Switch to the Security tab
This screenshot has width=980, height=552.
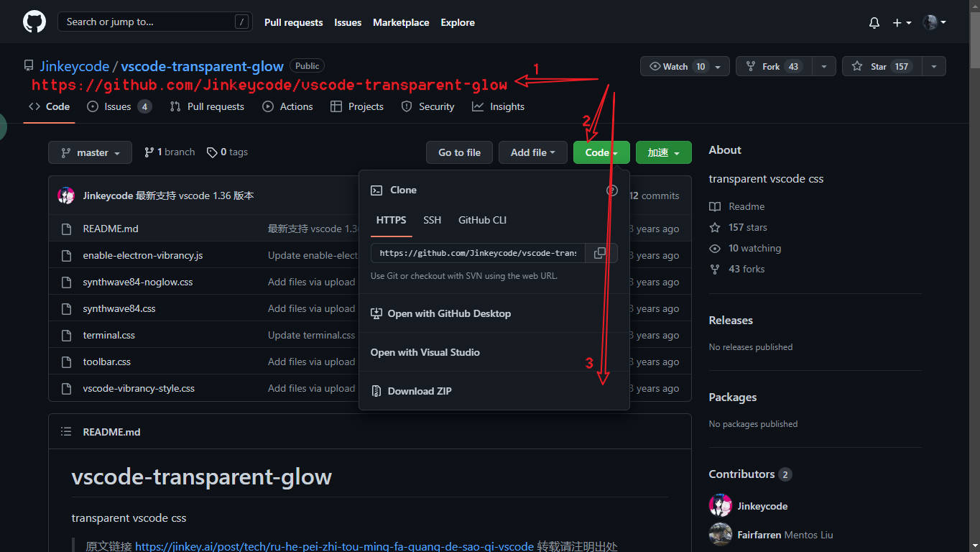point(427,106)
